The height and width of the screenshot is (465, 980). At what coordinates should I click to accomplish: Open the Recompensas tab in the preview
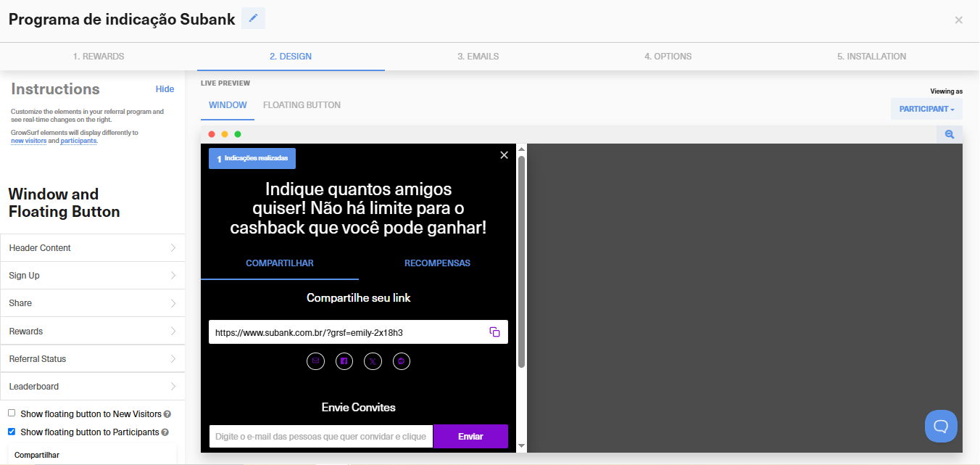tap(437, 263)
